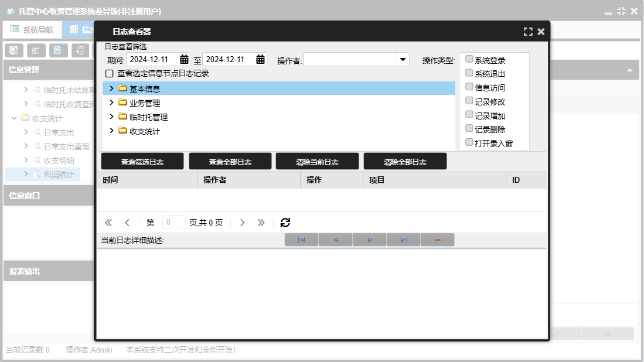Click the 查看筛选日志 button
The width and height of the screenshot is (644, 362).
[x=142, y=162]
